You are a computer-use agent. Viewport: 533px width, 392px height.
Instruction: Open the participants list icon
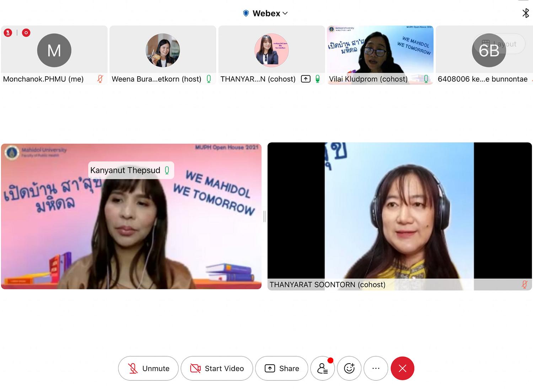coord(323,369)
